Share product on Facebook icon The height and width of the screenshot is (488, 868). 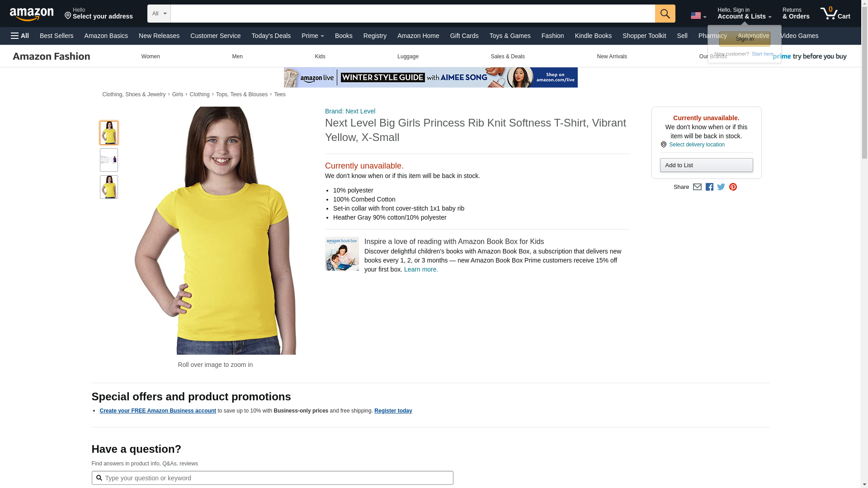(x=709, y=187)
